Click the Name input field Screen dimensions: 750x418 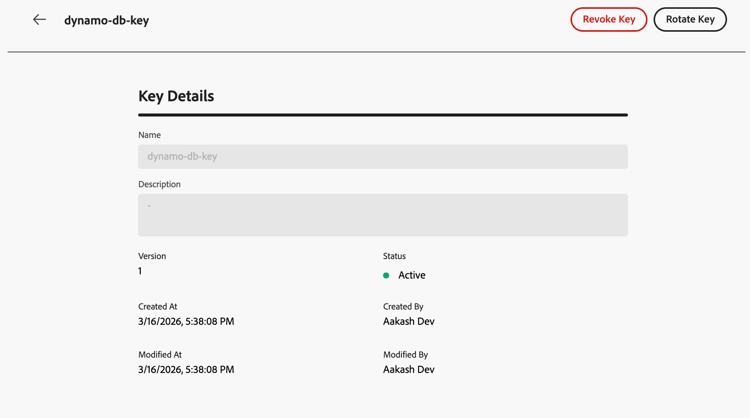pyautogui.click(x=382, y=156)
